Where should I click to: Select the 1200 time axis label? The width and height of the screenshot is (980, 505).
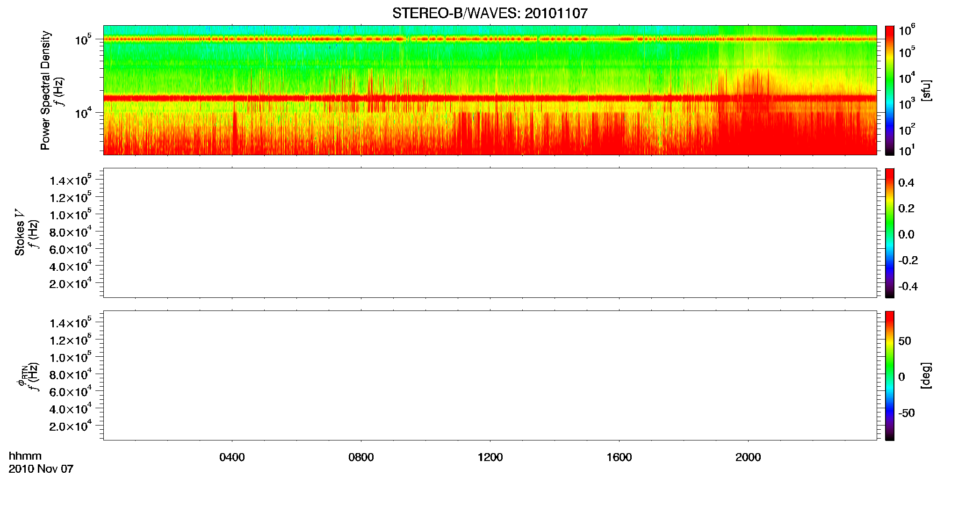(x=490, y=457)
